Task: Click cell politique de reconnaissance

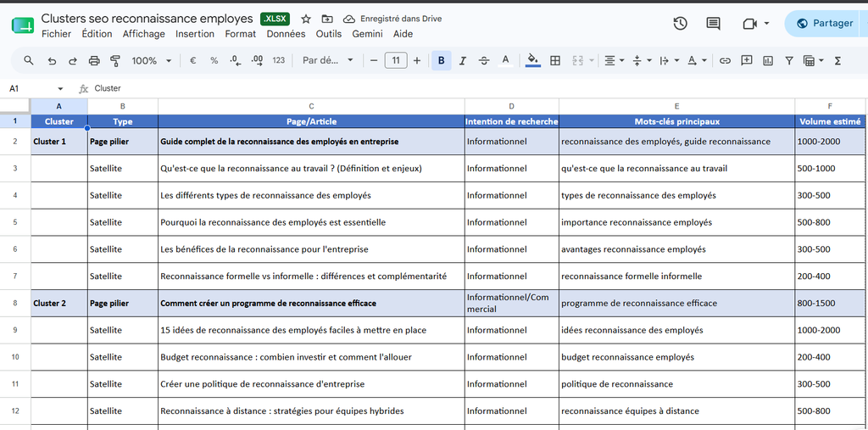Action: pos(677,384)
